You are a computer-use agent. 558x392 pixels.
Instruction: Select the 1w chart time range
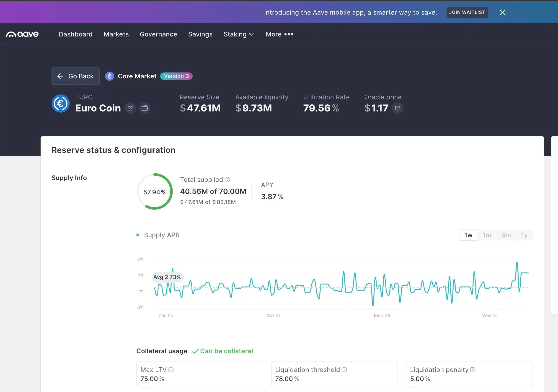[468, 235]
